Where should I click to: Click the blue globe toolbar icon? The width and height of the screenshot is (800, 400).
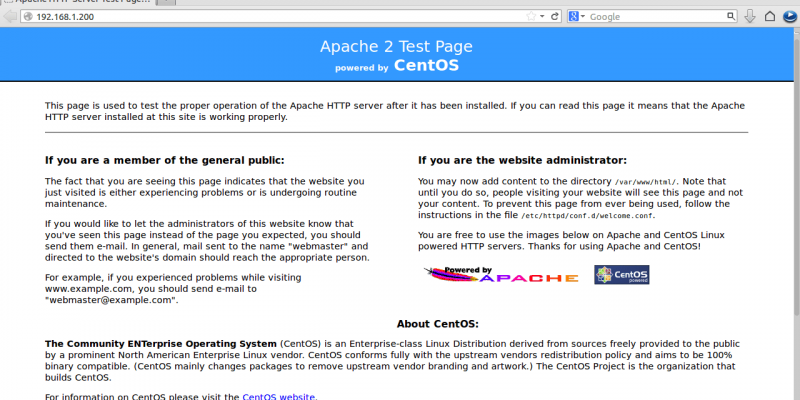click(x=790, y=16)
